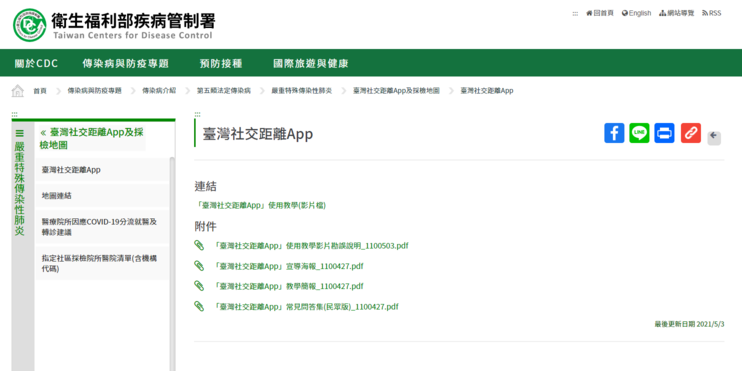Click 傳染病與防疫專題 breadcrumb link
The height and width of the screenshot is (371, 742).
pyautogui.click(x=94, y=91)
